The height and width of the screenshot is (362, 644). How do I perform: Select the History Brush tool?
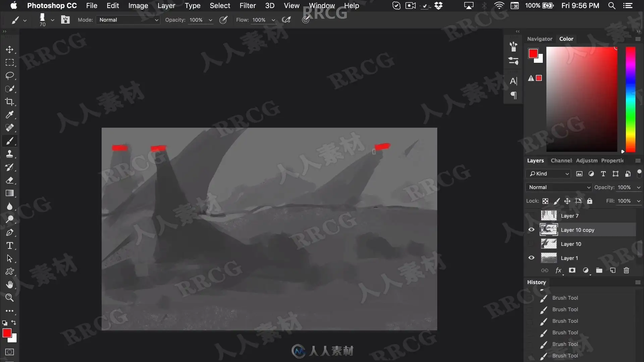pos(9,167)
